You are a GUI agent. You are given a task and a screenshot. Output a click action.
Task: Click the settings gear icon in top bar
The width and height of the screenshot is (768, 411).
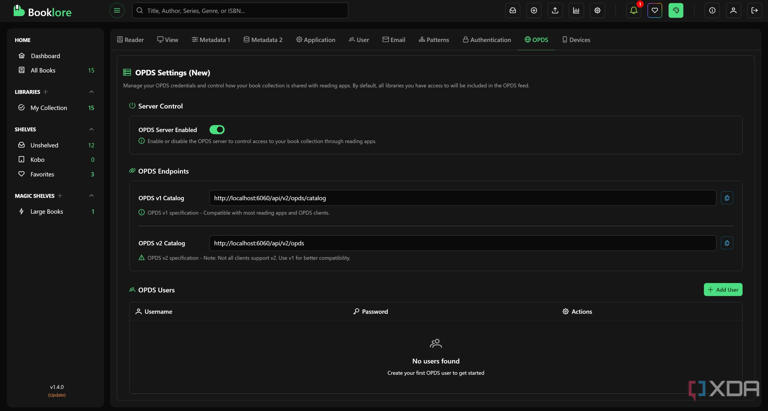pos(597,11)
